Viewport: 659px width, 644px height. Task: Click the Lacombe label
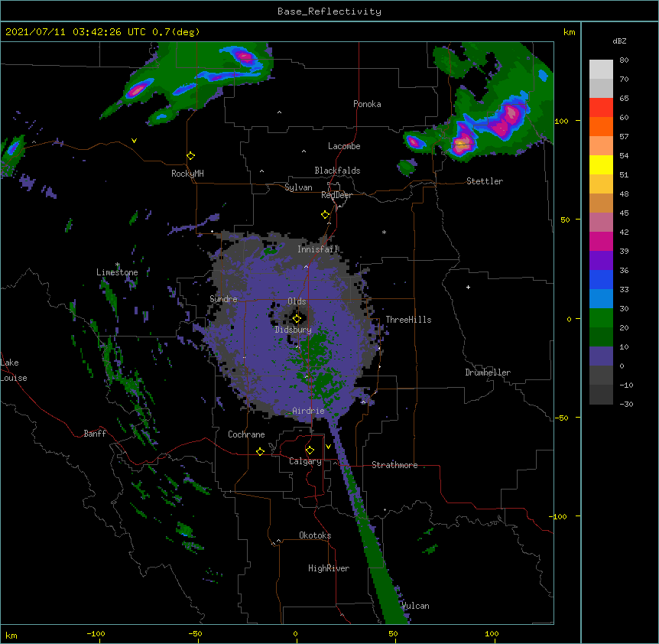tap(344, 146)
